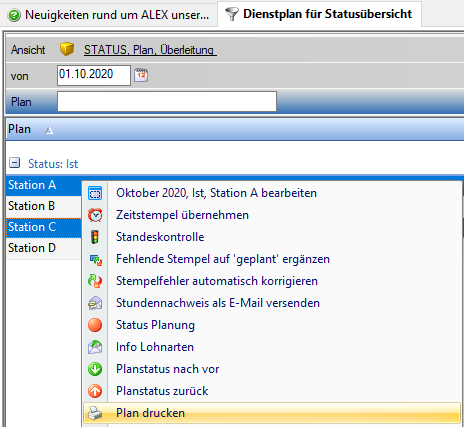The height and width of the screenshot is (427, 464).
Task: Click the mail icon for Info Lohnarten
Action: 95,347
